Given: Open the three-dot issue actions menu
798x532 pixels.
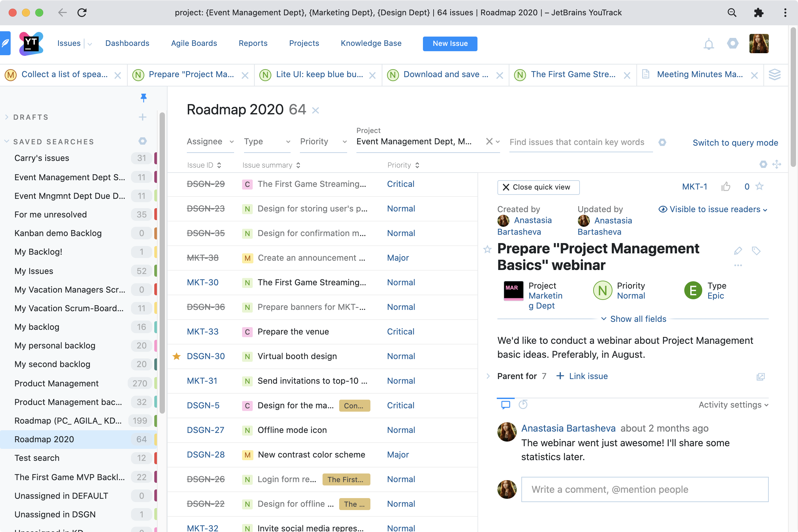Looking at the screenshot, I should [738, 265].
